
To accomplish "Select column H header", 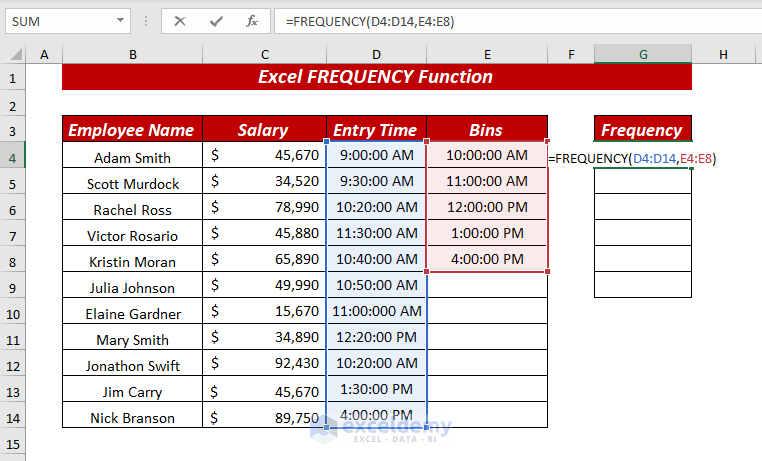I will pos(723,54).
